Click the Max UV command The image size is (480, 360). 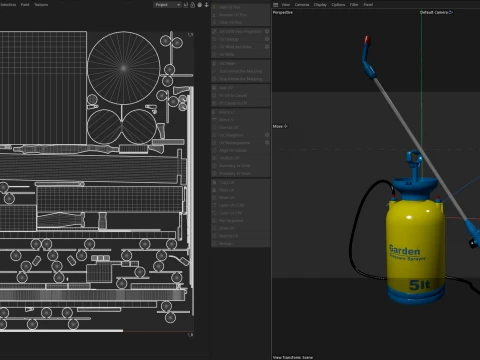click(240, 88)
